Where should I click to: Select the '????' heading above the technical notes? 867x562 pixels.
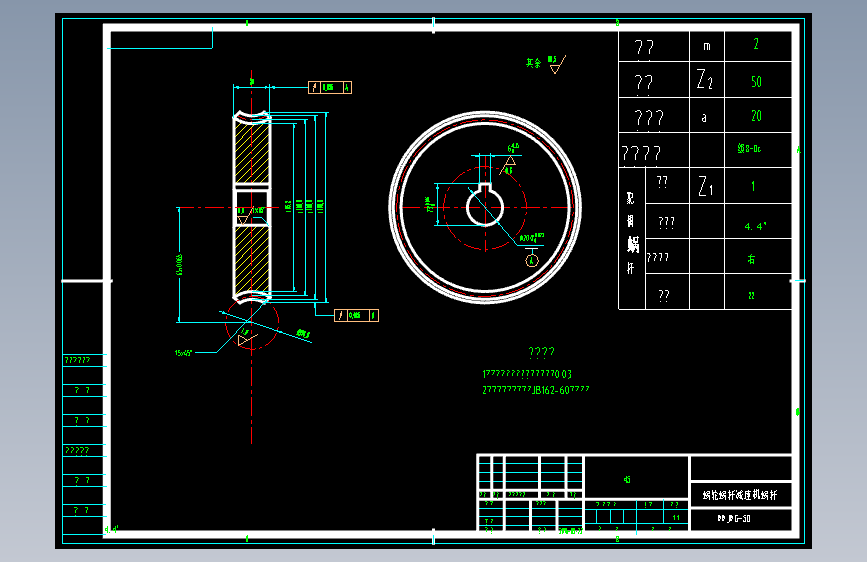(x=541, y=352)
